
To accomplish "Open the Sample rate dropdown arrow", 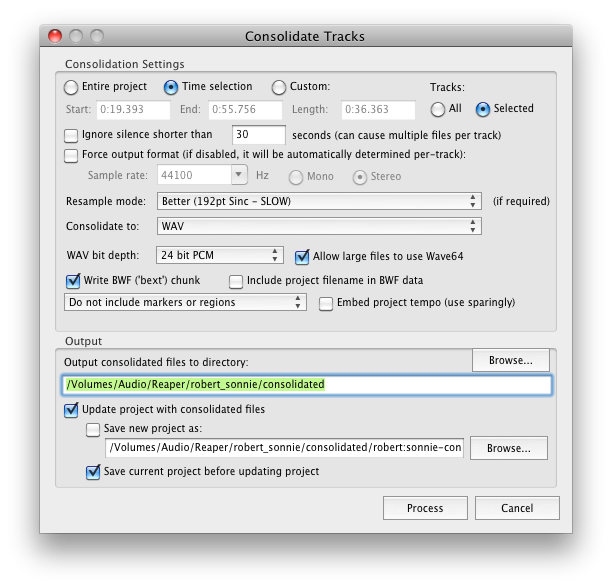I will point(239,174).
